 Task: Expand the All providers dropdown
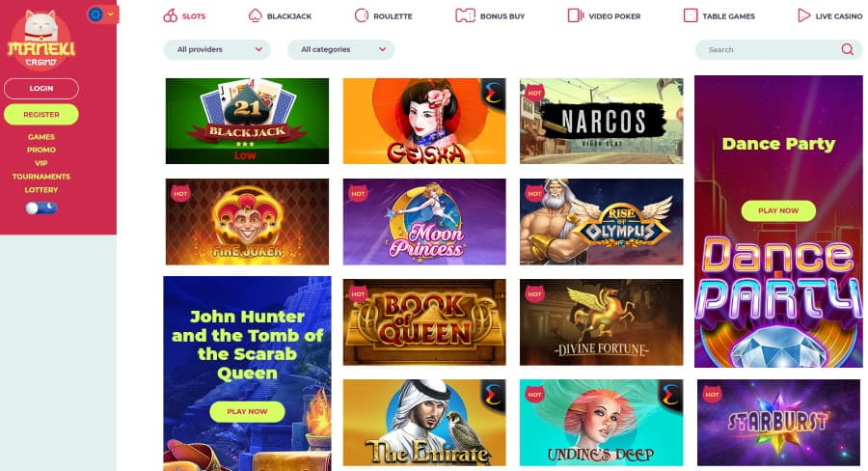217,49
